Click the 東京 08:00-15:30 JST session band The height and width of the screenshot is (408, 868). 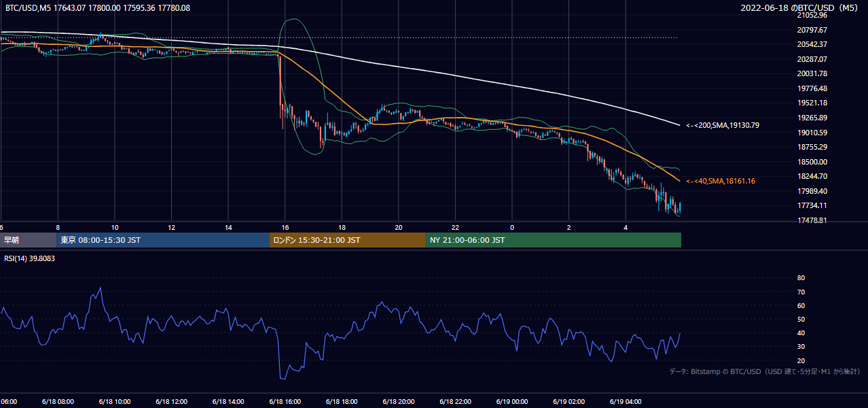click(x=163, y=240)
